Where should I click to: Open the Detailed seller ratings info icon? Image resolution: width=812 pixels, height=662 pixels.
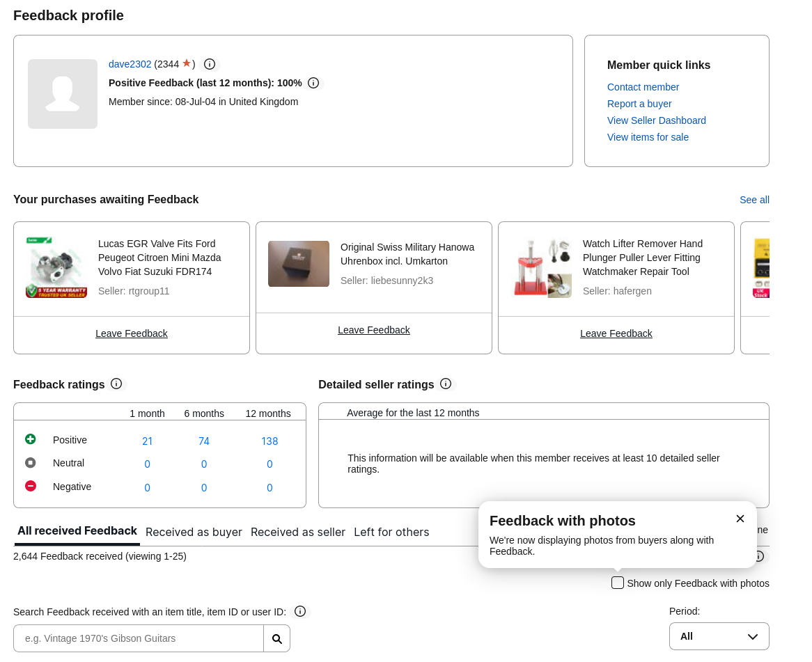(x=446, y=384)
